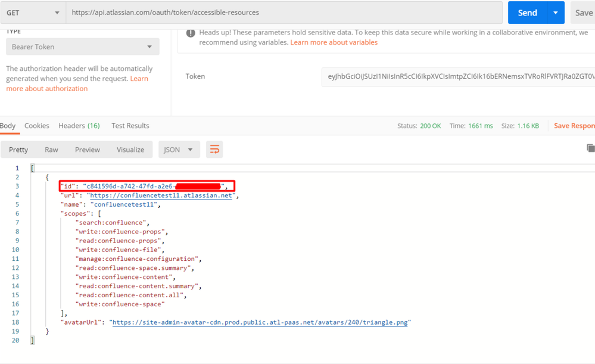Screen dimensions: 595x364
Task: Click the "write:confluence-content" scope text
Action: 124,277
